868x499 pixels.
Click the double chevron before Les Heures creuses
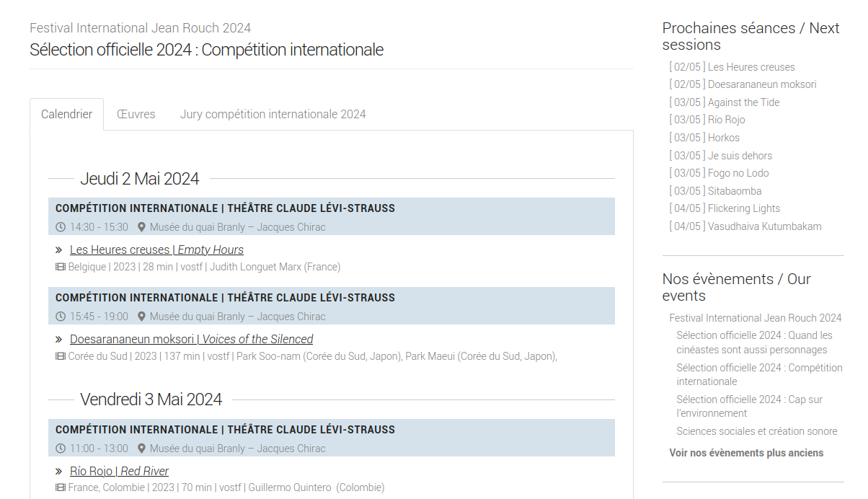click(59, 250)
